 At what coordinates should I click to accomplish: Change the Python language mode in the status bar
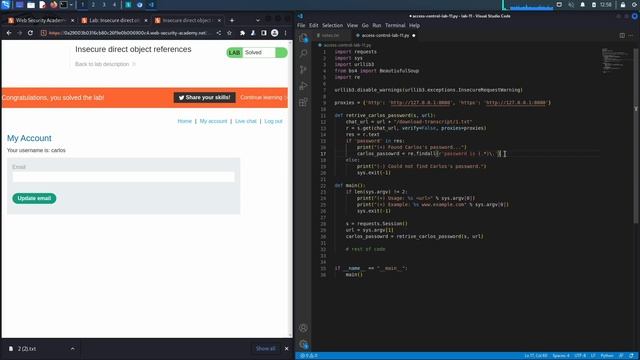click(x=607, y=356)
